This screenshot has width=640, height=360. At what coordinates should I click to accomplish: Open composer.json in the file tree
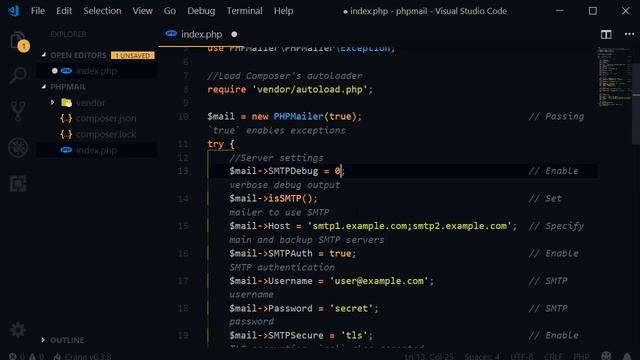pyautogui.click(x=106, y=118)
